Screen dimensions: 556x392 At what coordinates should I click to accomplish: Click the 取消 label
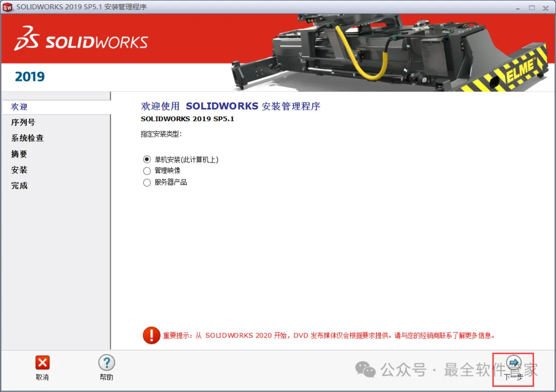tap(42, 377)
